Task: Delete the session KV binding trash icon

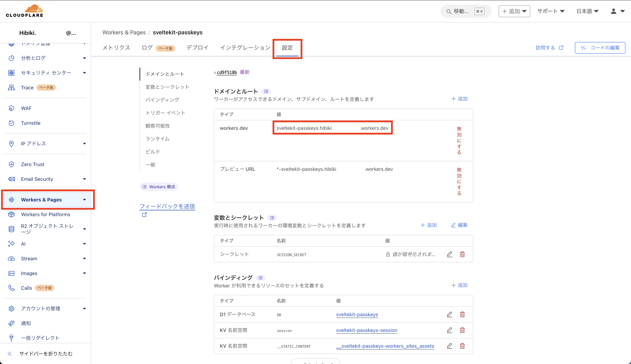Action: coord(462,330)
